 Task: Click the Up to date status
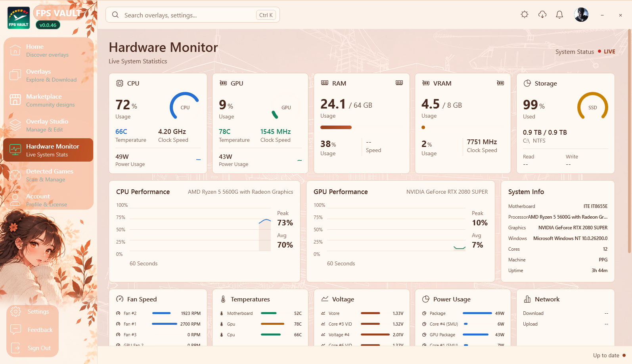click(609, 355)
